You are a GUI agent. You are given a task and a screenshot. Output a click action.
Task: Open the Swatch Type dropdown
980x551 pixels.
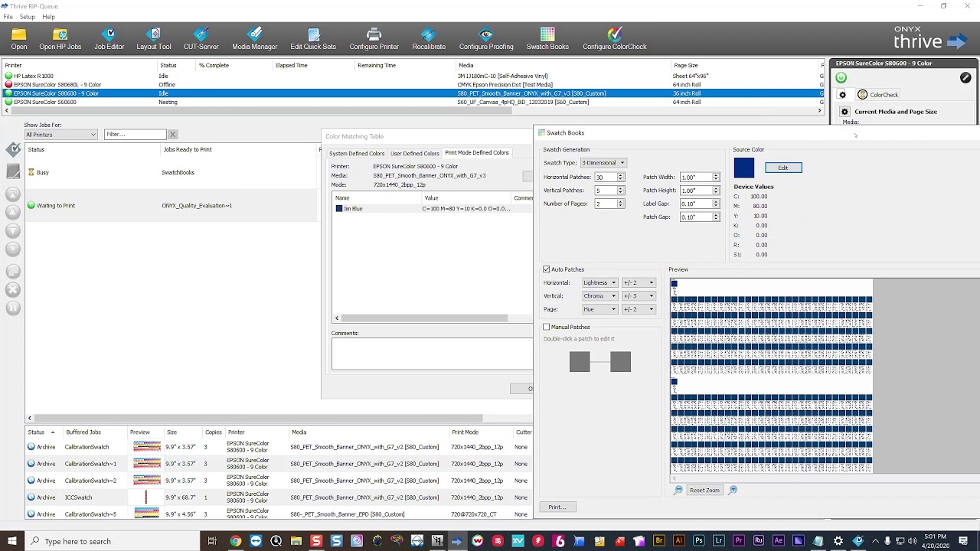603,162
